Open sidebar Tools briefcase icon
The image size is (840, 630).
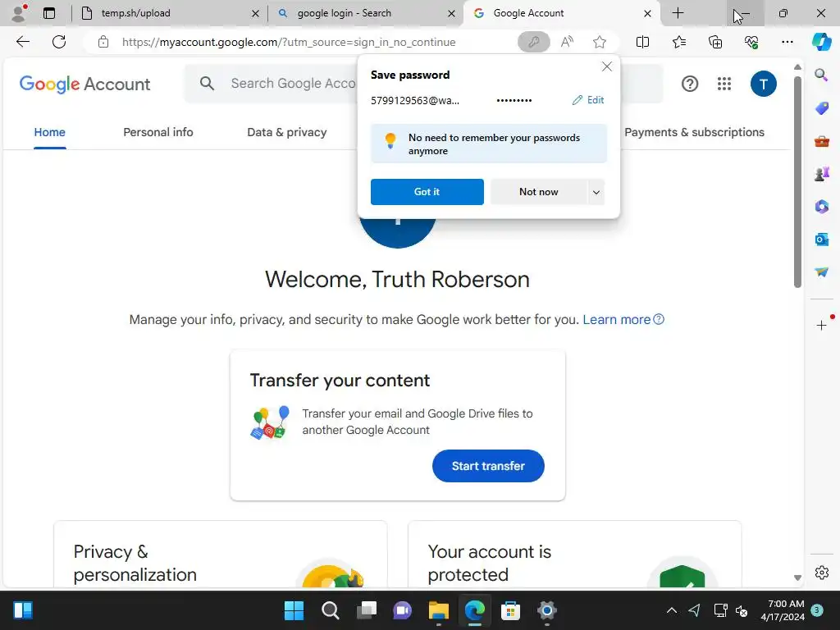tap(821, 141)
